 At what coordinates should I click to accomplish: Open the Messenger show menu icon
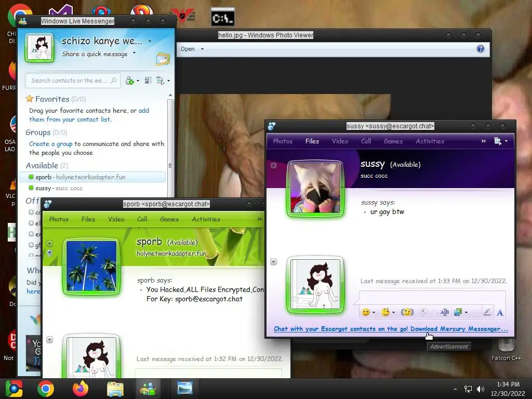(160, 81)
